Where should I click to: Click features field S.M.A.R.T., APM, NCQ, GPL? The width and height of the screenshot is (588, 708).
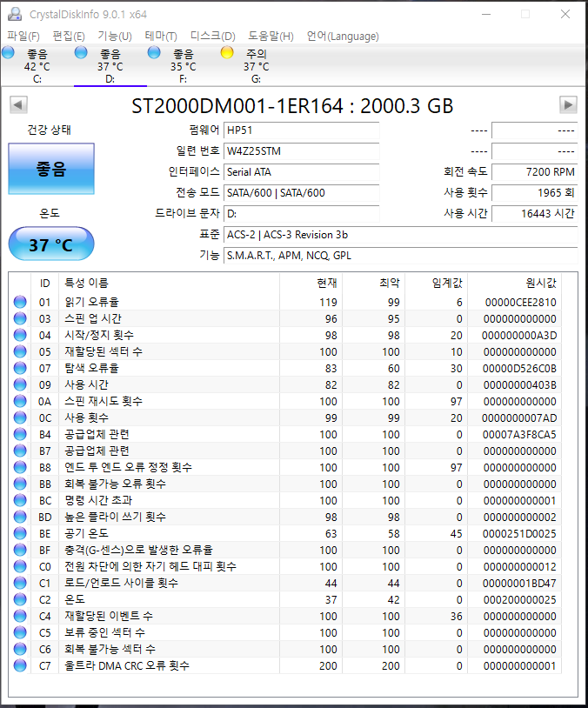point(401,256)
